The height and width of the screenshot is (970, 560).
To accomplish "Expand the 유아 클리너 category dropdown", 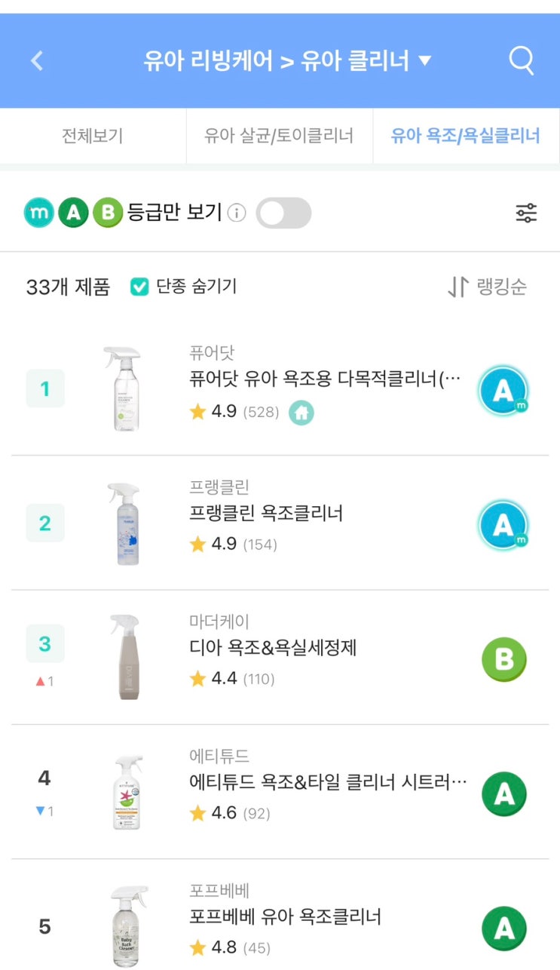I will 425,60.
